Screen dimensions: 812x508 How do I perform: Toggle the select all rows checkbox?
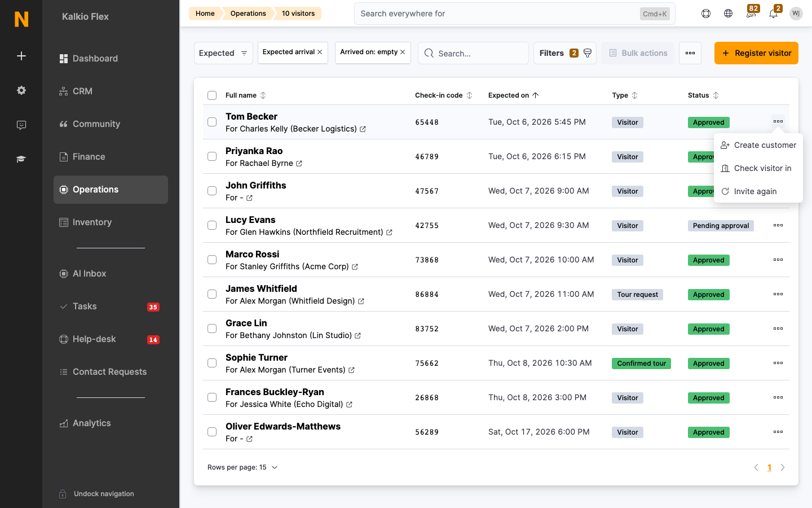(212, 95)
